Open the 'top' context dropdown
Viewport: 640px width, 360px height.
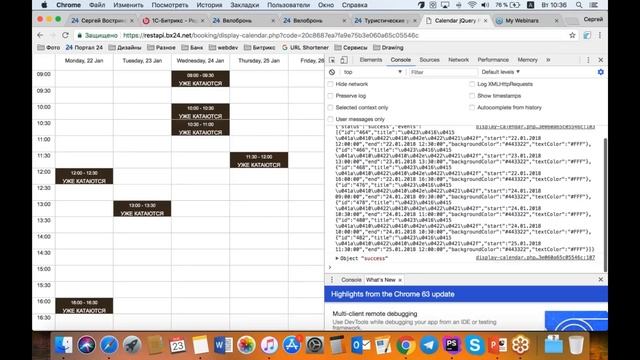(372, 72)
